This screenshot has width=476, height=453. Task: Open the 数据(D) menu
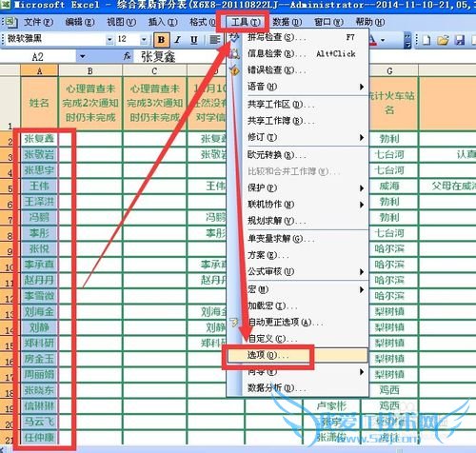pyautogui.click(x=288, y=22)
